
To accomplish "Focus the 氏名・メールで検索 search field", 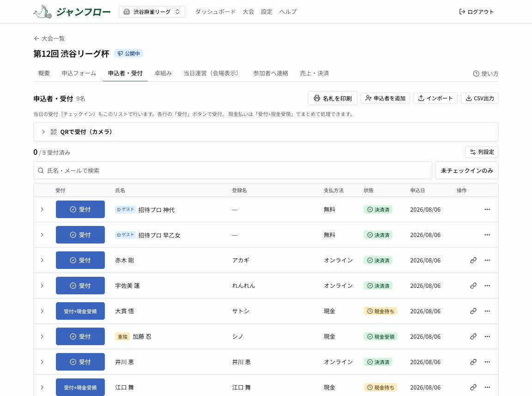I will tap(232, 170).
